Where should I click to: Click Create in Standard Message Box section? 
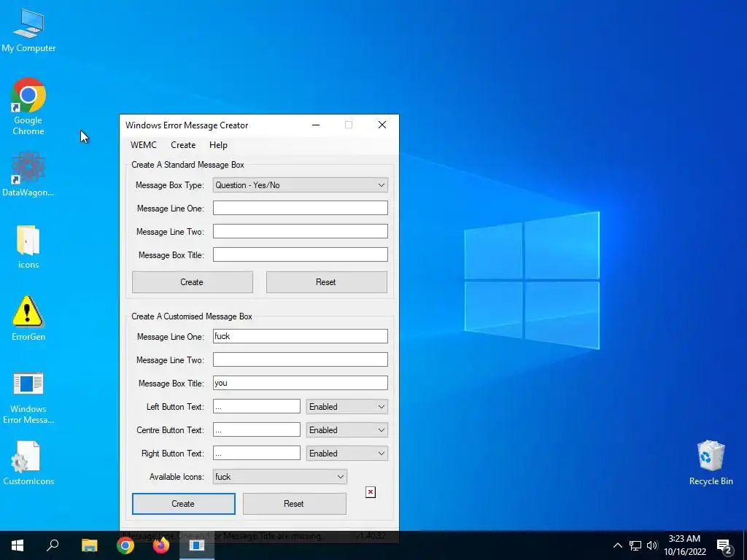[192, 282]
